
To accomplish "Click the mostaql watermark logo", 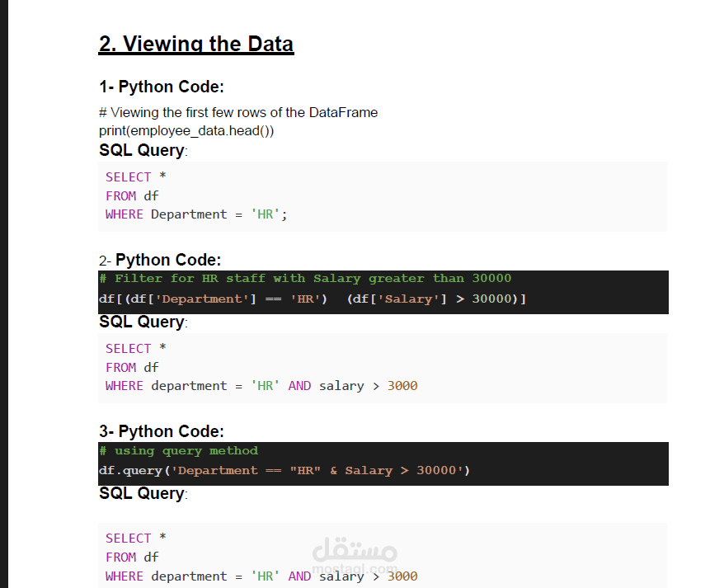I will pos(356,554).
